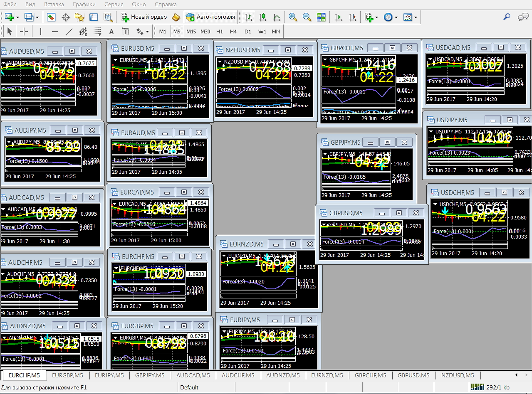
Task: Open the search magnifier
Action: [507, 17]
